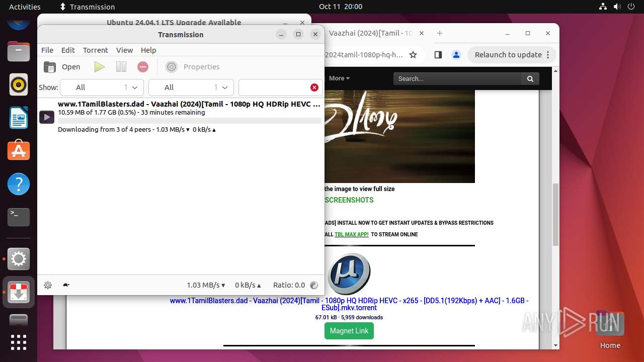The image size is (644, 362).
Task: Open the power icon in system tray
Action: pyautogui.click(x=631, y=7)
